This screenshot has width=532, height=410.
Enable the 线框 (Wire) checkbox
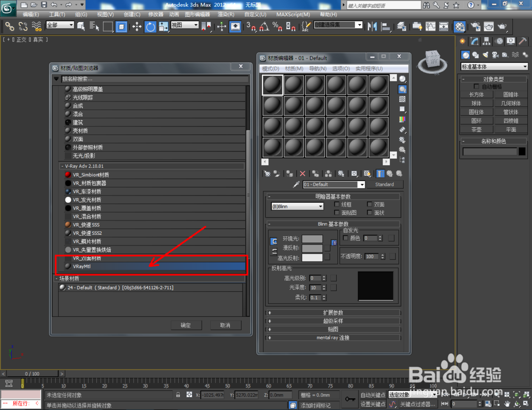click(337, 204)
